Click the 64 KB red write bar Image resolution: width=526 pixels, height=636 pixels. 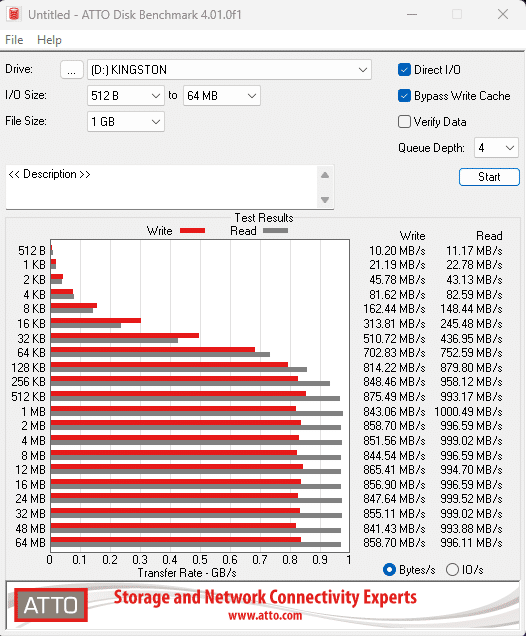tap(153, 350)
